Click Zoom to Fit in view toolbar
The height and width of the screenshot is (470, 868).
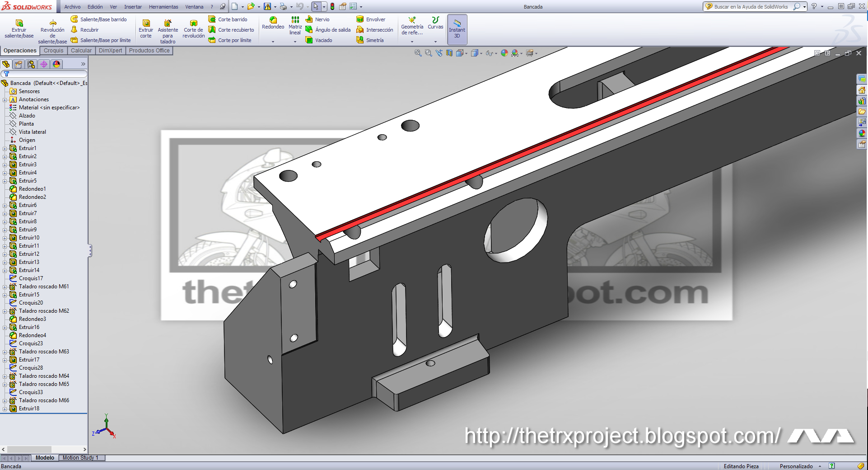tap(418, 53)
